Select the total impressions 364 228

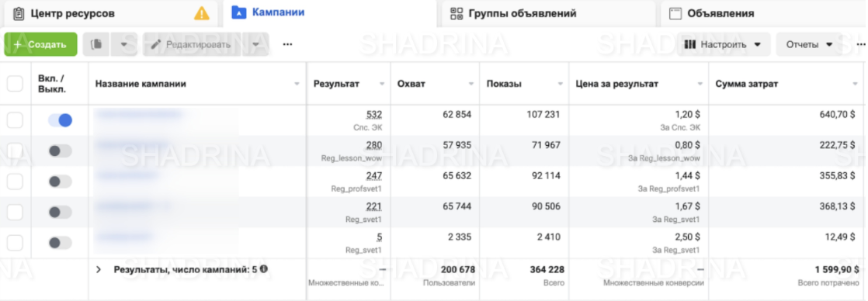click(x=547, y=270)
